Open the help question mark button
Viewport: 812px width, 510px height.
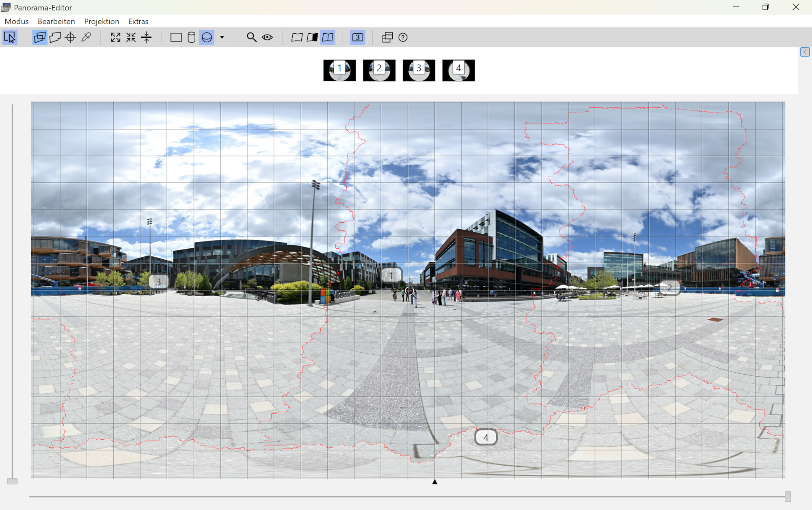(403, 37)
